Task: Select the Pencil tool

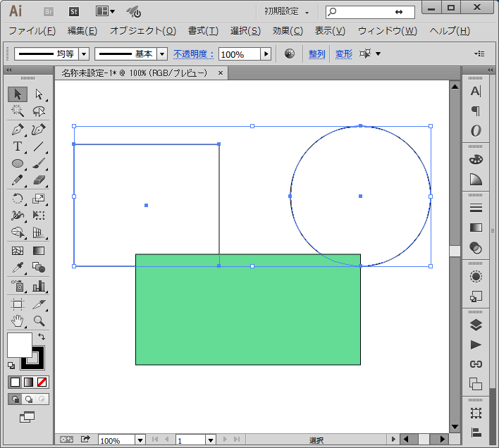Action: pyautogui.click(x=18, y=180)
